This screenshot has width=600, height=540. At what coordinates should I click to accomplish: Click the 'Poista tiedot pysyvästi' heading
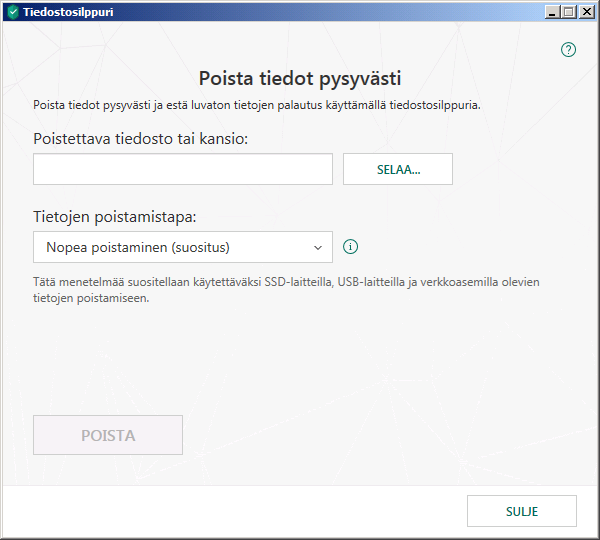click(x=300, y=78)
